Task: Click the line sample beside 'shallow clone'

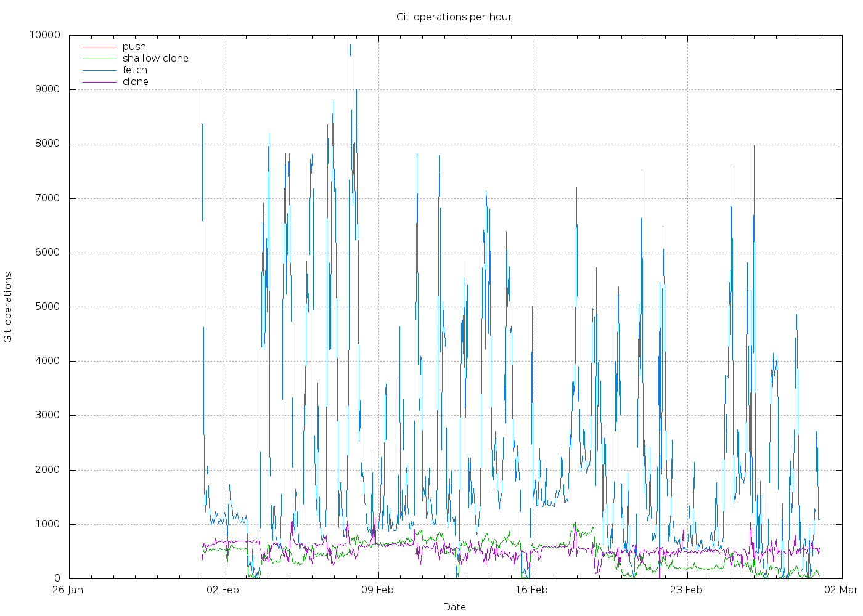Action: (99, 59)
